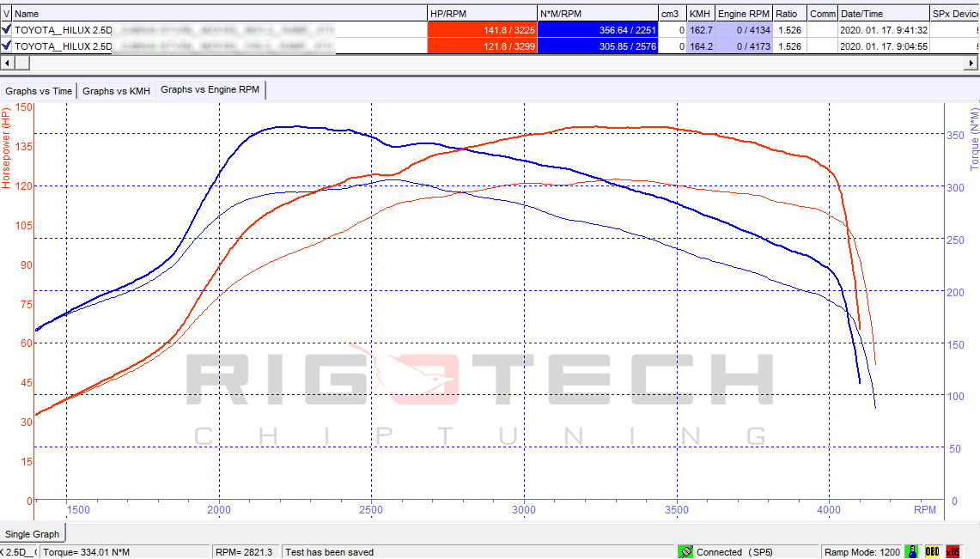Click the right arrow of horizontal scrollbar
This screenshot has height=559, width=980.
point(971,63)
